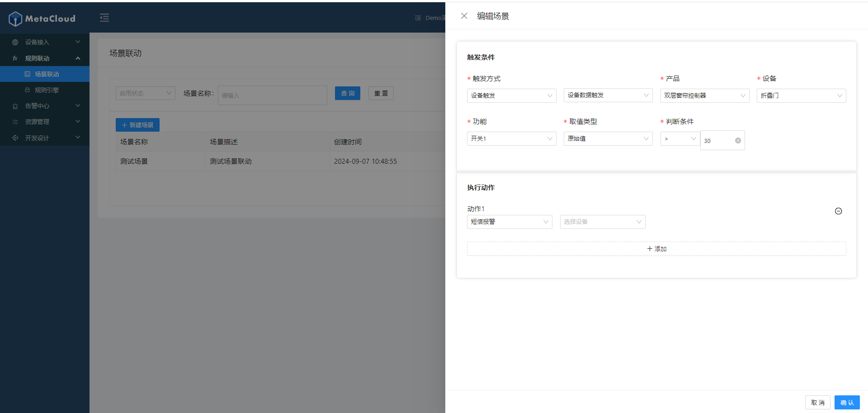Clear the value 30 with the clear icon

(738, 141)
